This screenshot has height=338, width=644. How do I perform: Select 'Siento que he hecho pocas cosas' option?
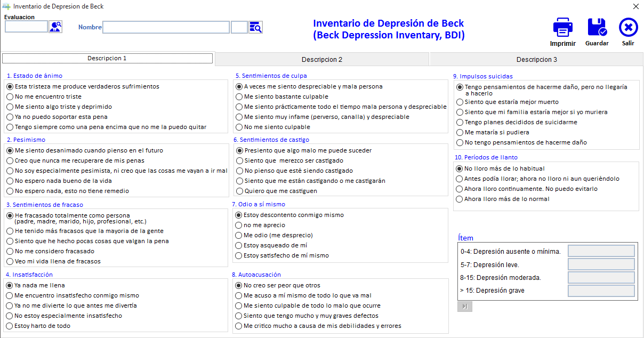pos(87,241)
